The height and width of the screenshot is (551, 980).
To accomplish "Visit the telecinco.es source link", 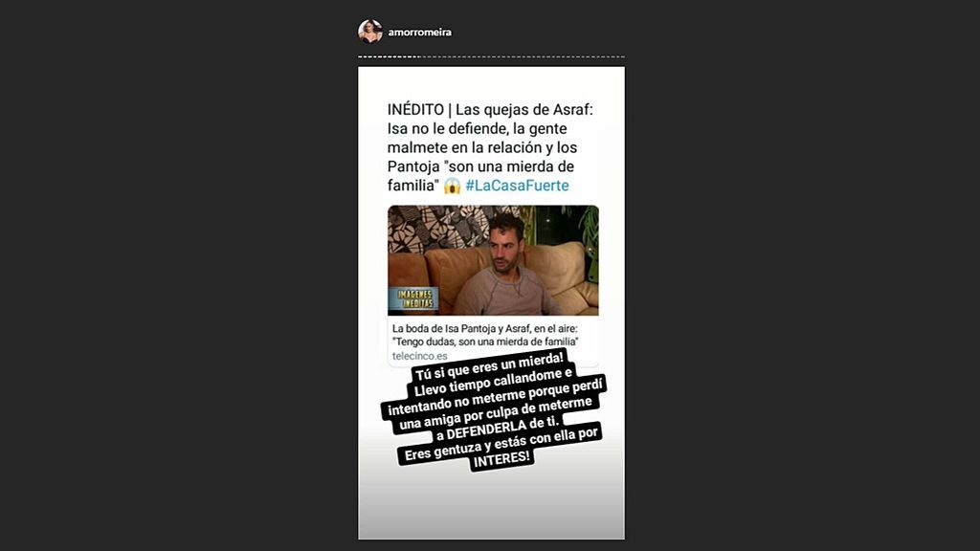I will coord(419,356).
